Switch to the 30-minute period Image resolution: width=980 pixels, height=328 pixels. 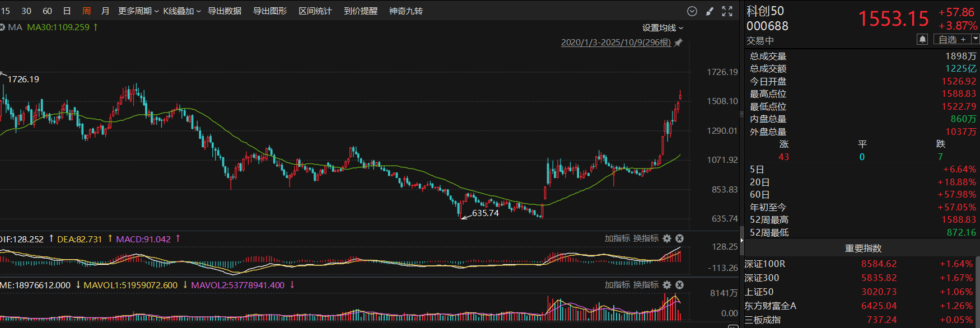pyautogui.click(x=26, y=11)
